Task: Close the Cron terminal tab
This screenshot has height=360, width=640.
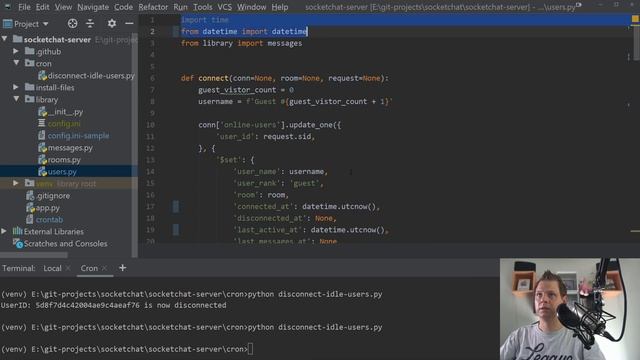Action: coord(104,268)
